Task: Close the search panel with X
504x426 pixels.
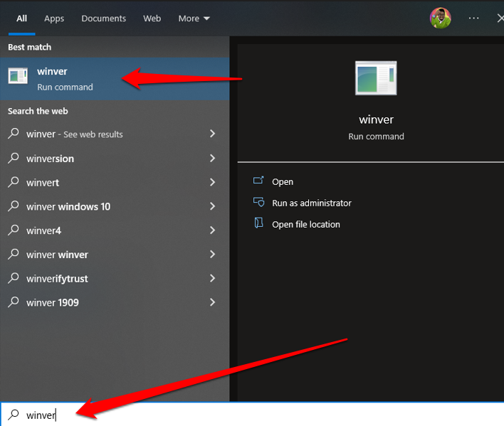Action: [500, 18]
